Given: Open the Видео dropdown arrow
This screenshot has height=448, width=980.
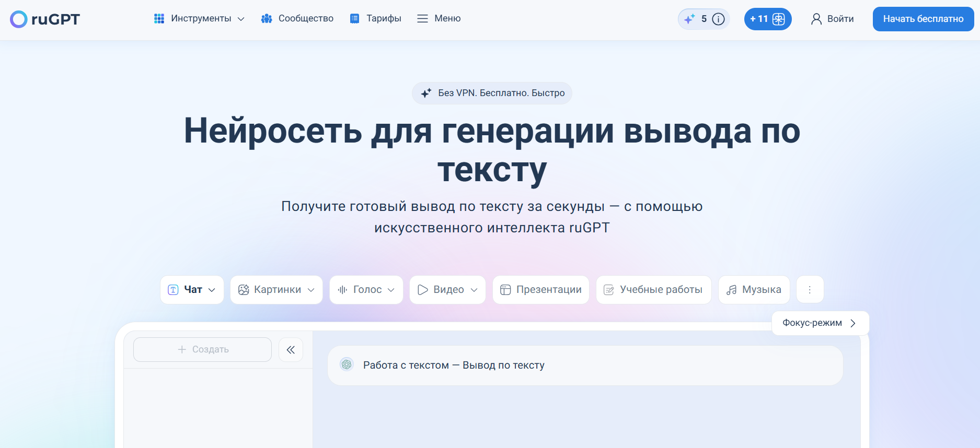Looking at the screenshot, I should (474, 290).
